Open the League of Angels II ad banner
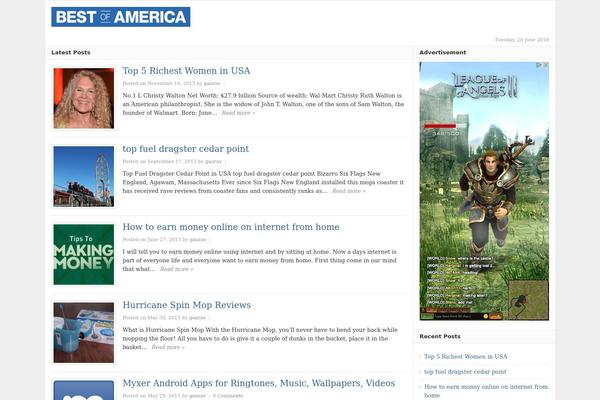The width and height of the screenshot is (600, 400). (484, 191)
